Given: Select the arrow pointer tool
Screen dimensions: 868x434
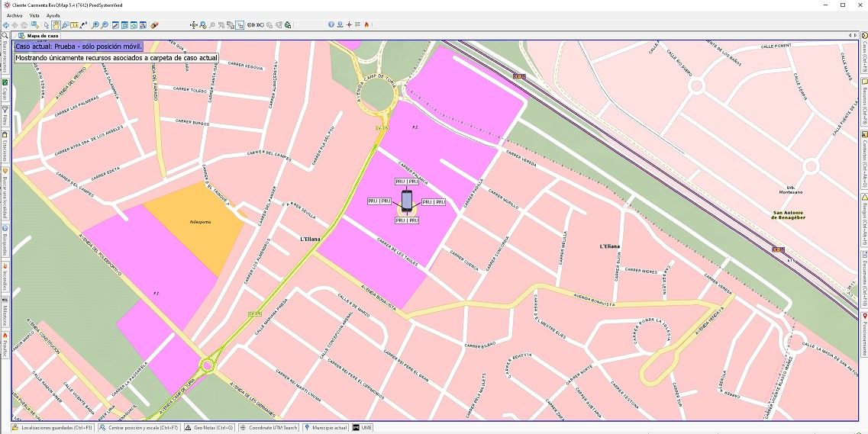Looking at the screenshot, I should pyautogui.click(x=47, y=25).
